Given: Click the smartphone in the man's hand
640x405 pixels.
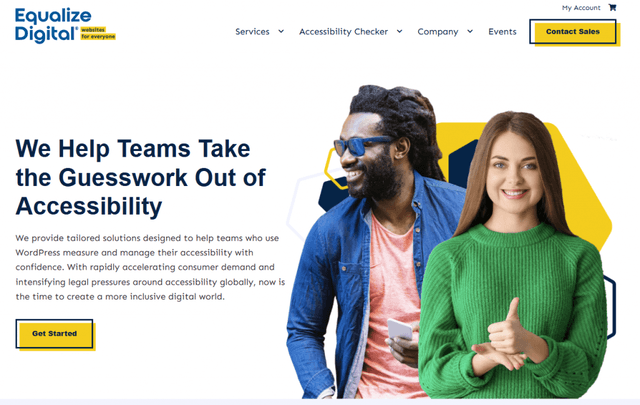Looking at the screenshot, I should [x=400, y=329].
